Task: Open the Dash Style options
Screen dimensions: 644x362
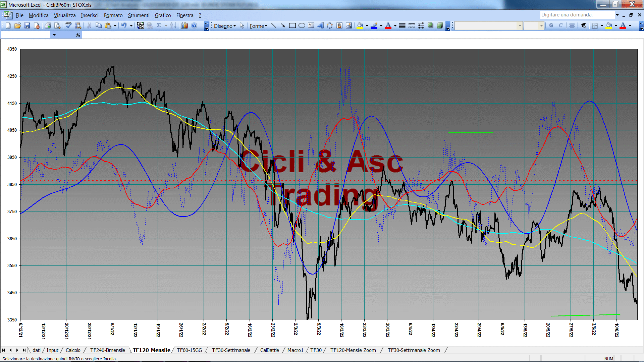Action: pos(412,25)
